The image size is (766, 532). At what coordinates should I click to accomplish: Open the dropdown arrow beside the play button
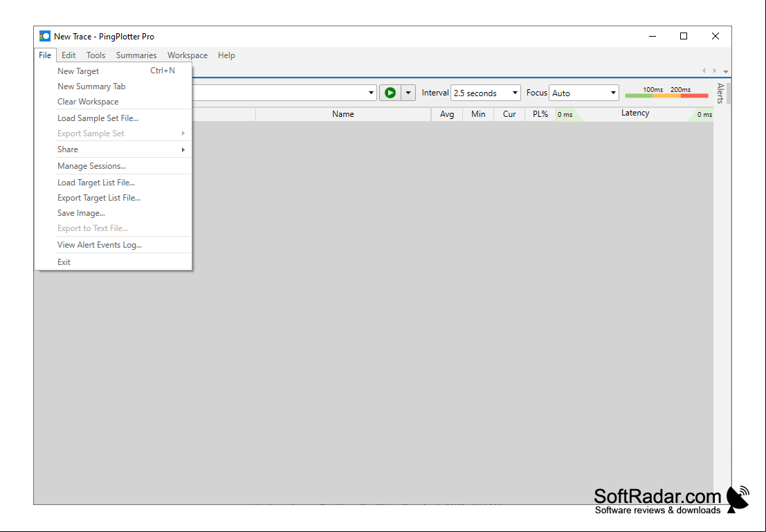pyautogui.click(x=408, y=93)
